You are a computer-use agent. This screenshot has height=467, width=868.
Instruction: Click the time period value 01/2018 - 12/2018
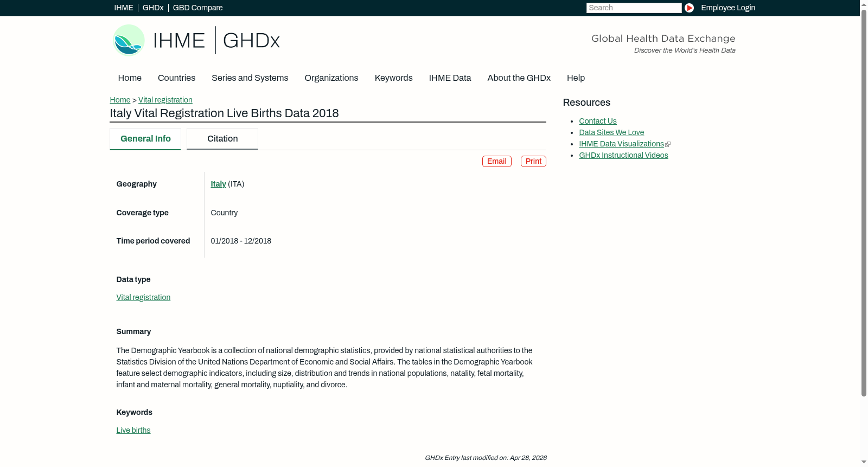pos(241,241)
